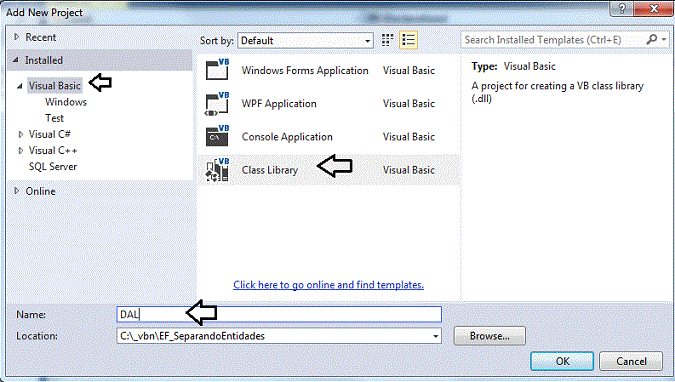Select the Visual C++ category
Viewport: 675px width, 382px height.
pos(53,150)
